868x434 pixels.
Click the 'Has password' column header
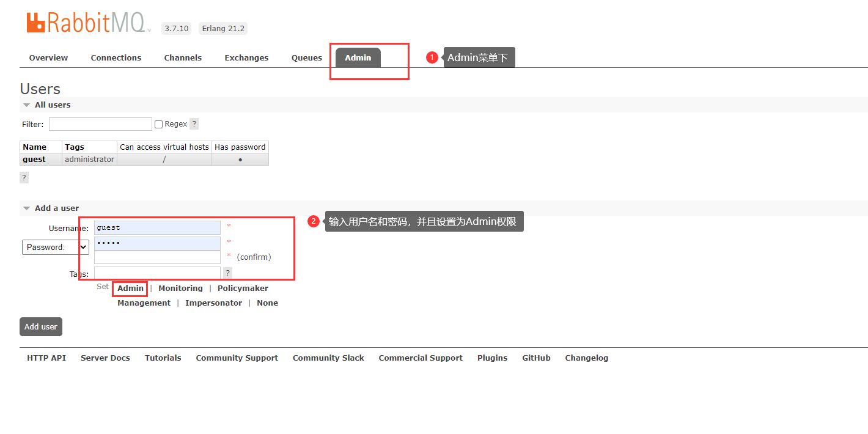click(240, 147)
